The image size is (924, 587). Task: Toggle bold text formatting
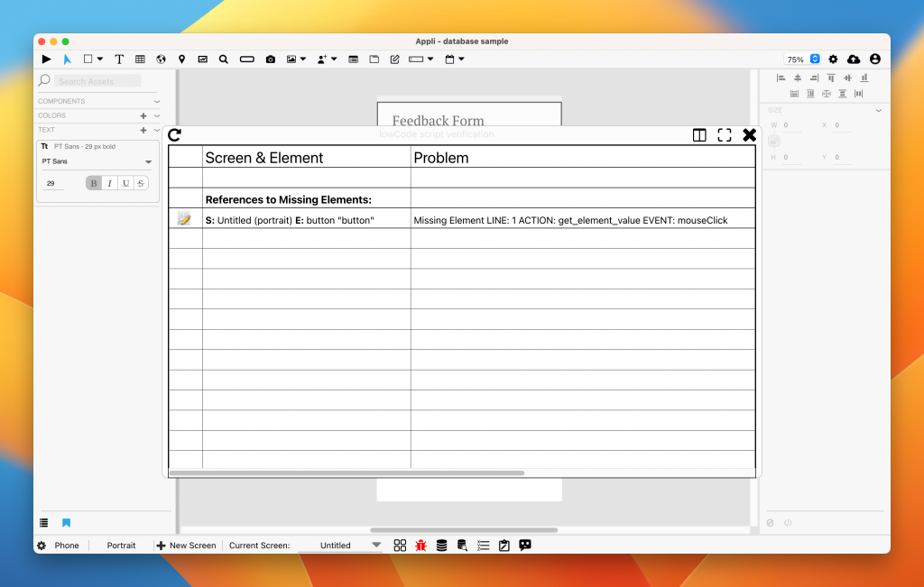pyautogui.click(x=94, y=184)
